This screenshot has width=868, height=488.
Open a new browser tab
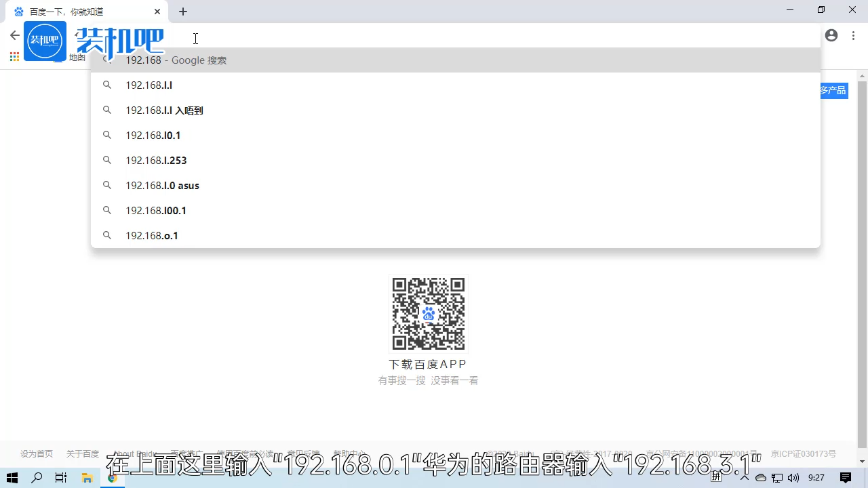(183, 12)
